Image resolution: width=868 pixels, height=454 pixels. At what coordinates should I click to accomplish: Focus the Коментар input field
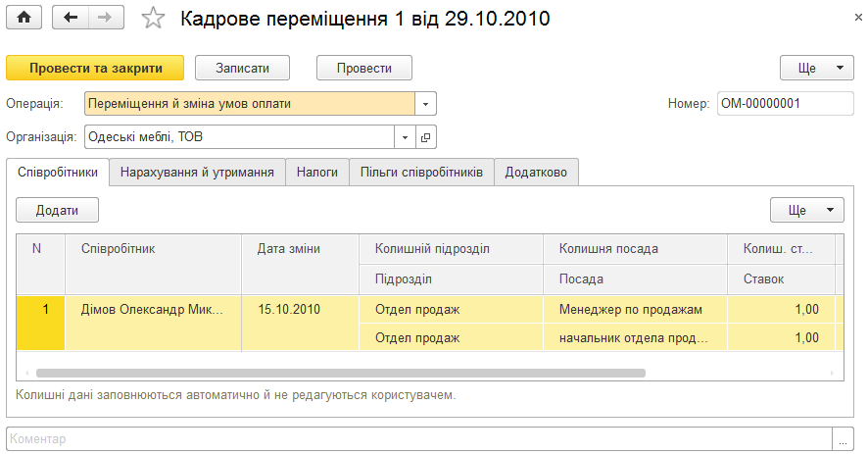click(419, 439)
